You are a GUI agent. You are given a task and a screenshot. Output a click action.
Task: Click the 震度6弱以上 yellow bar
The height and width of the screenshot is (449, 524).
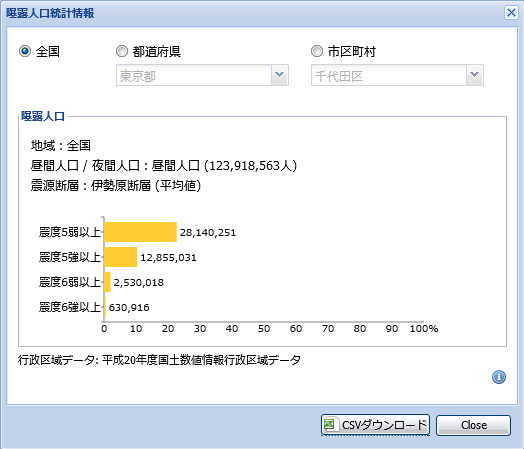(107, 282)
